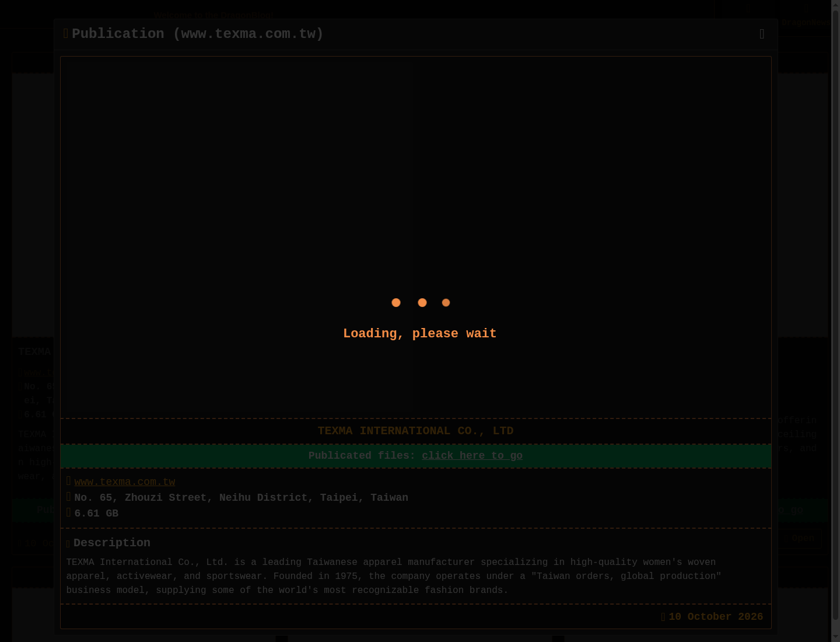Select the 'TEXMA INTERNATIONAL CO., LTD' heading
Image resolution: width=840 pixels, height=642 pixels.
pyautogui.click(x=416, y=431)
